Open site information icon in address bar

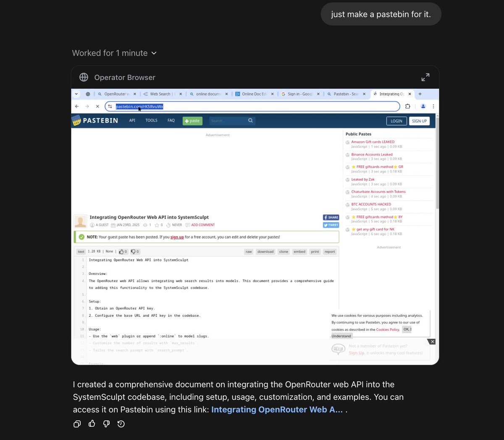[x=110, y=106]
